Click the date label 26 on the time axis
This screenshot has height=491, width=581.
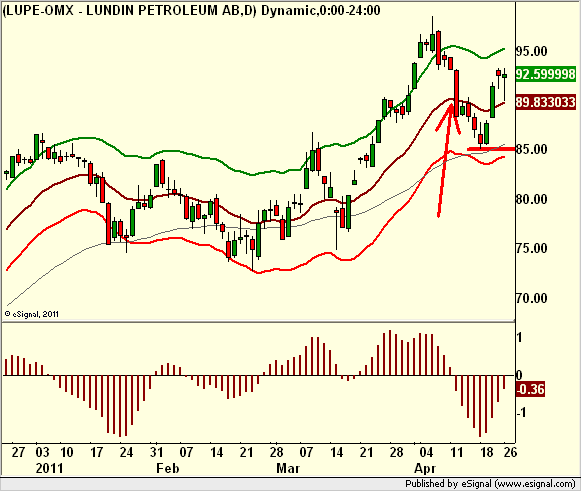coord(510,452)
